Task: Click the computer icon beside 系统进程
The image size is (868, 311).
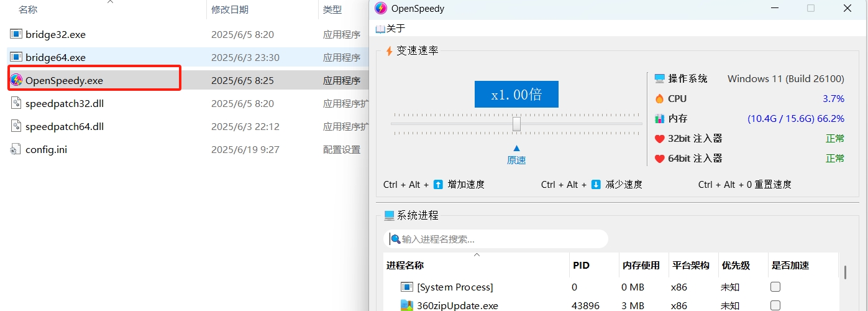Action: coord(390,216)
